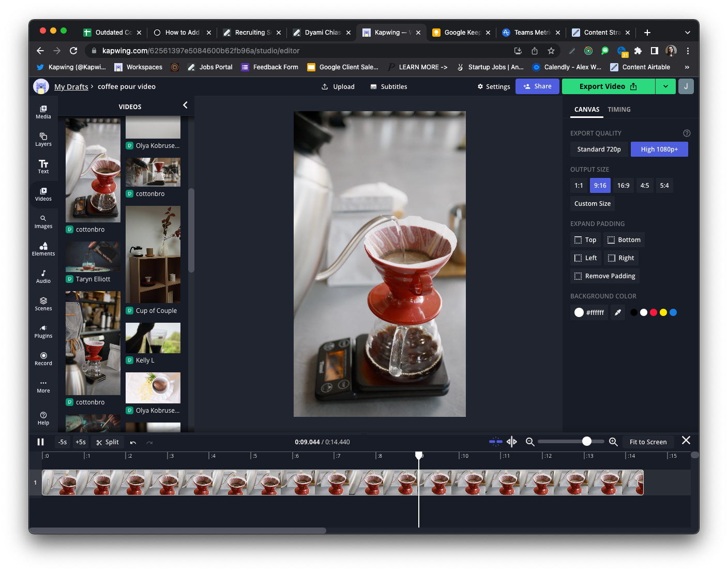The width and height of the screenshot is (728, 572).
Task: Select the Text tool
Action: (43, 167)
